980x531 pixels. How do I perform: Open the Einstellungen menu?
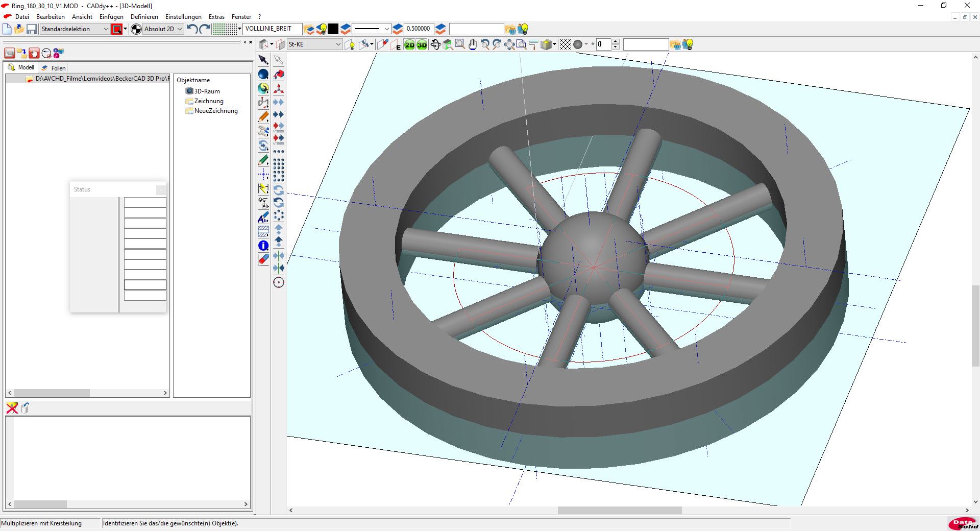pos(183,17)
